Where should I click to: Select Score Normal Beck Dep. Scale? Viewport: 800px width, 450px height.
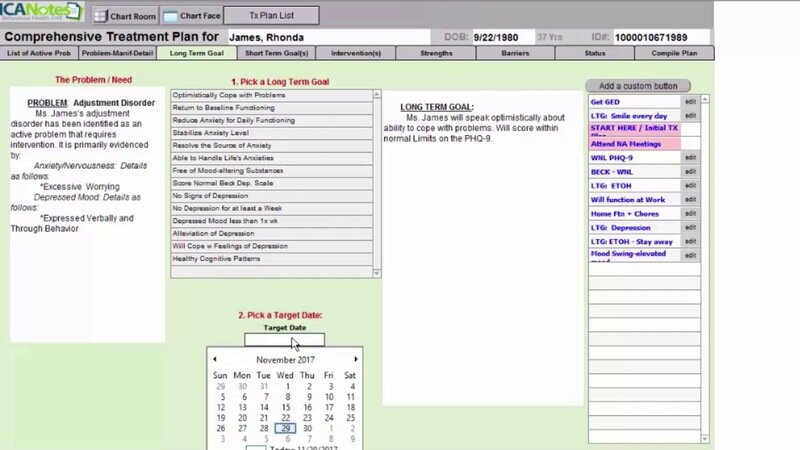tap(271, 183)
